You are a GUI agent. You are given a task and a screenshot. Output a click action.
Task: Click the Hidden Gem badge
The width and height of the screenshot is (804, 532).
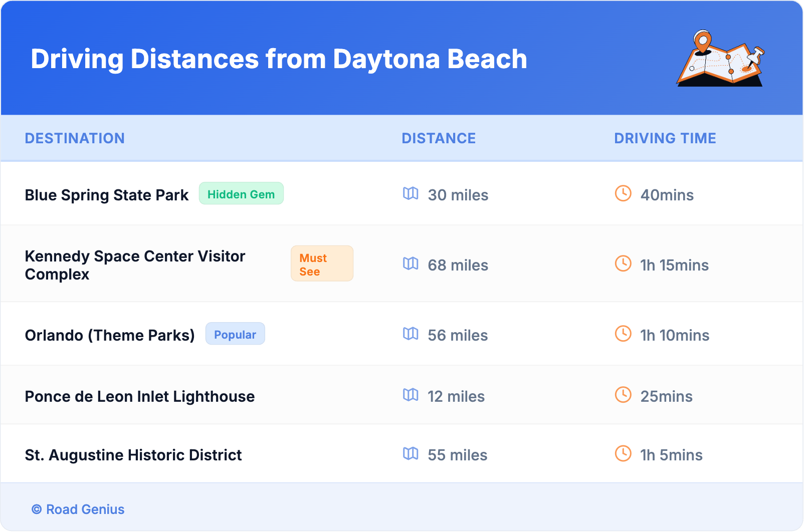click(x=241, y=194)
